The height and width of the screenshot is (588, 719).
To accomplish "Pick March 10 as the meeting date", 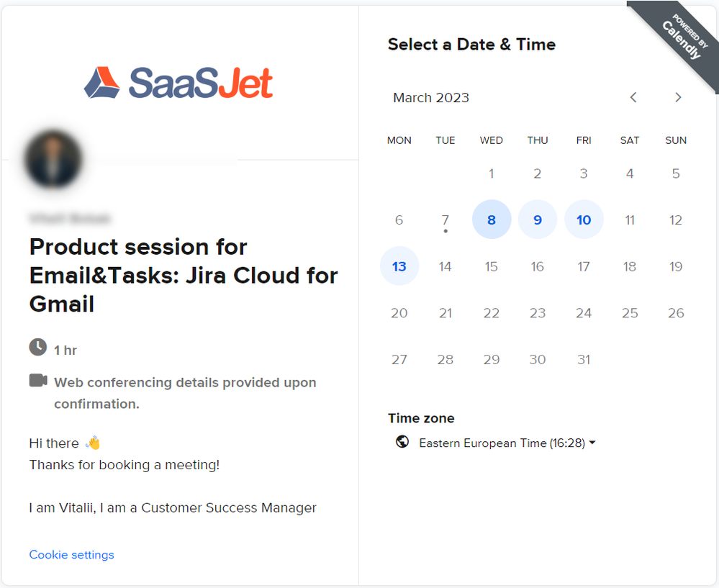I will (x=584, y=220).
